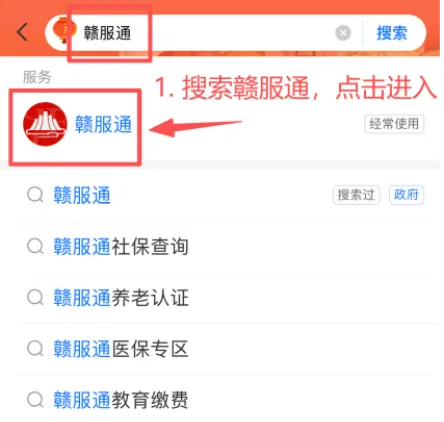
Task: Tap the 搜索过 tag
Action: point(356,195)
